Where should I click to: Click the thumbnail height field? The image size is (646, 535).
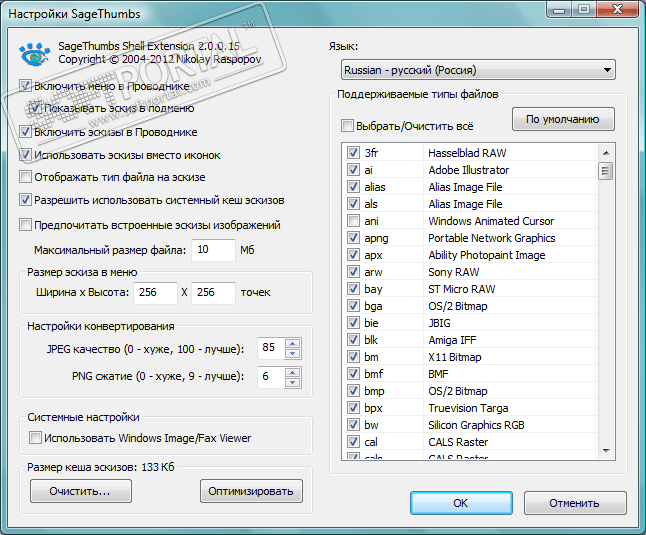coord(213,293)
